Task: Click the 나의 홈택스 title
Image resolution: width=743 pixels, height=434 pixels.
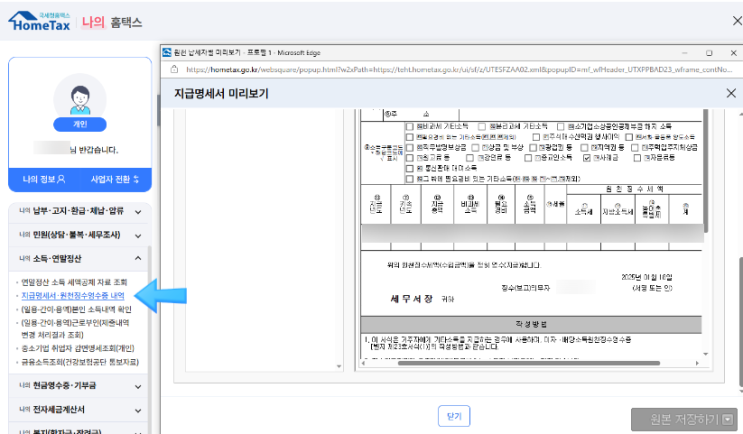Action: (112, 22)
